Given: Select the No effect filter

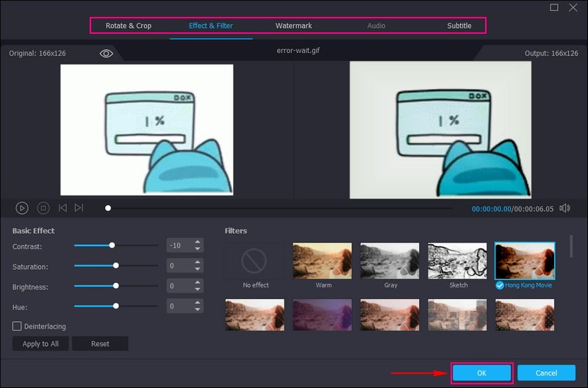Looking at the screenshot, I should tap(255, 261).
